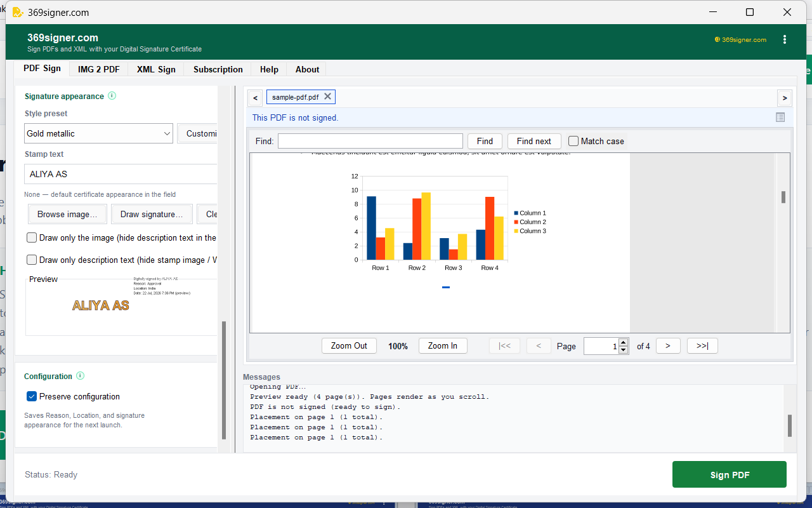Switch to the PDF Sign tab
Screen dimensions: 812x508
(x=43, y=69)
